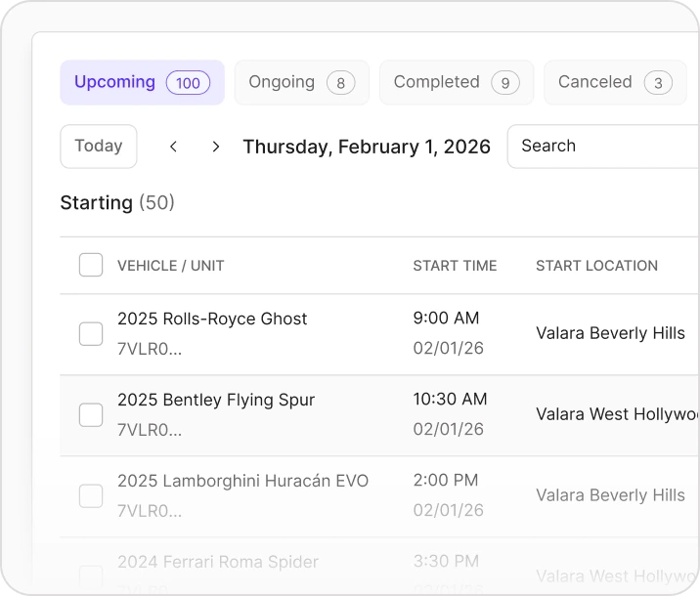Image resolution: width=700 pixels, height=596 pixels.
Task: Open the Canceled tab
Action: (x=615, y=82)
